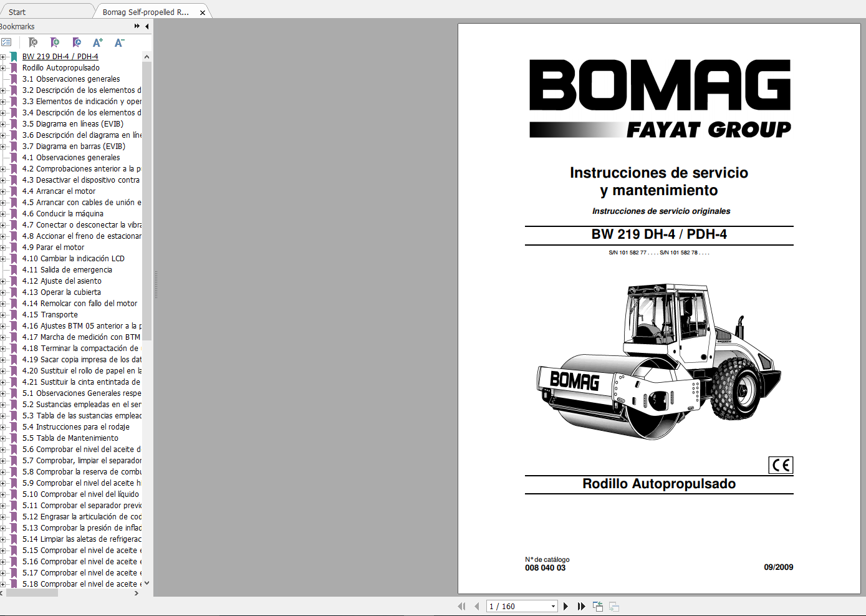Screen dimensions: 866x616
Task: Click the bookmarks scroll up arrow
Action: [147, 57]
